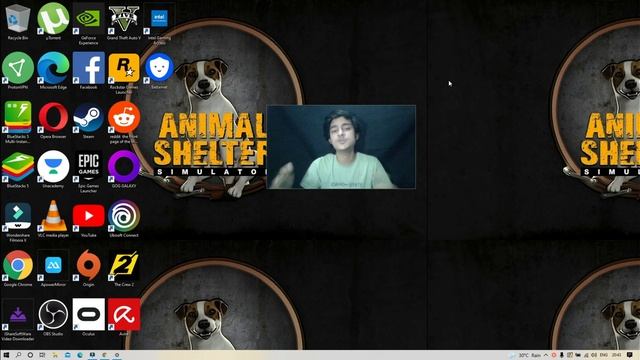Viewport: 640px width, 360px height.
Task: Open the Ubisoft Connect shortcut
Action: [x=124, y=219]
